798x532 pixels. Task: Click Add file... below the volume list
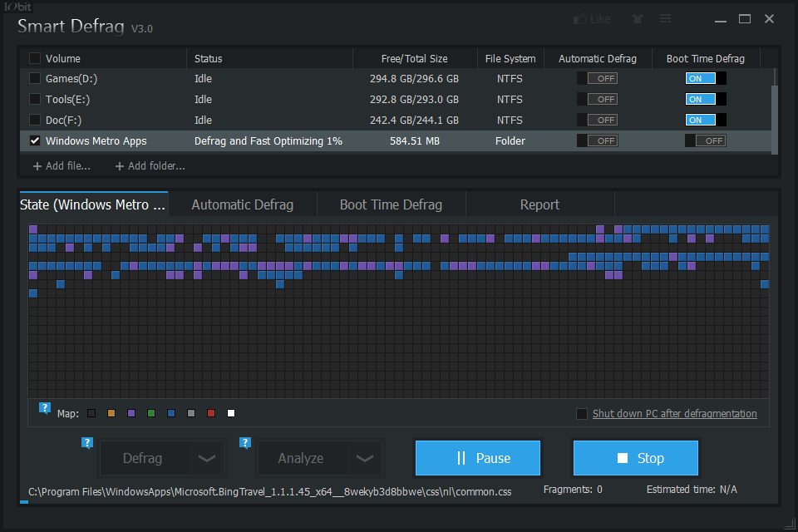tap(62, 166)
